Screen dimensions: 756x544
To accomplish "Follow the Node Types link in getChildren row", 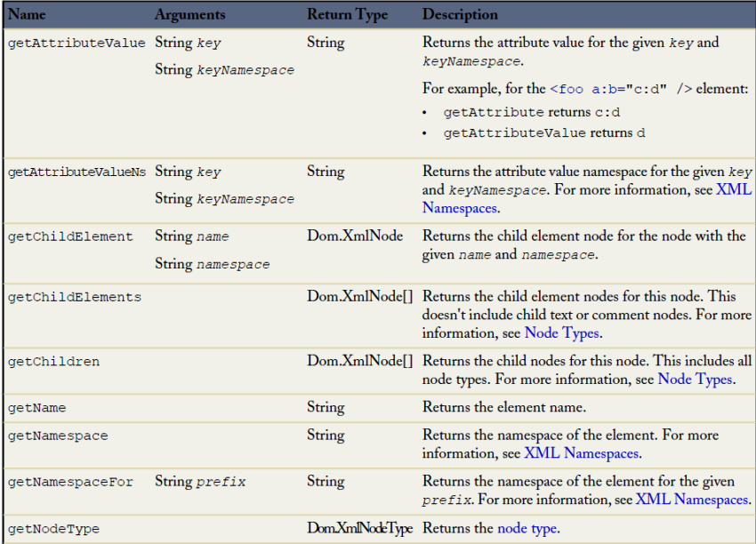I will tap(695, 379).
